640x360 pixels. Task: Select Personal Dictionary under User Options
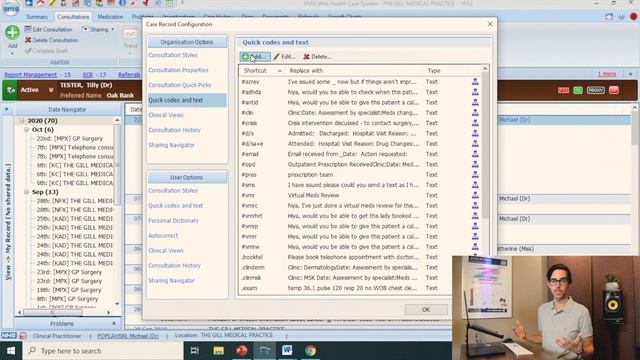[173, 220]
